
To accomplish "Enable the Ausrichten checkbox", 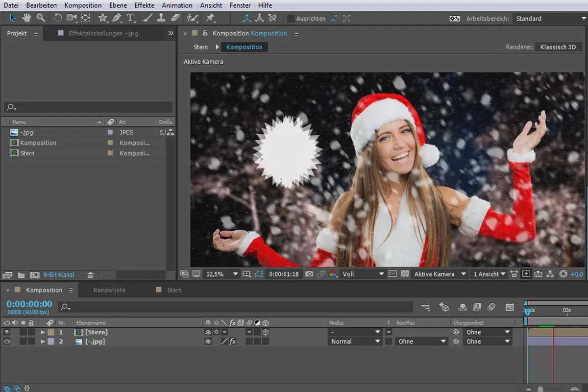I will (x=291, y=19).
